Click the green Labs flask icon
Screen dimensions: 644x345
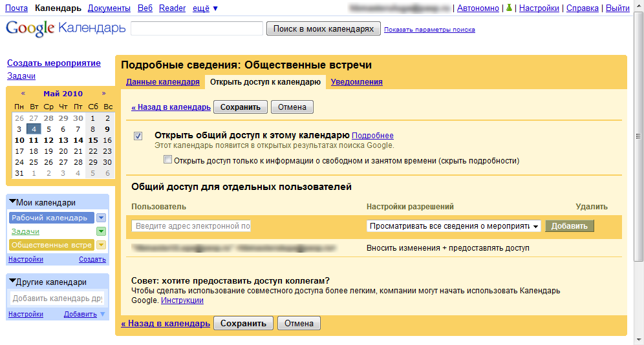pos(509,8)
